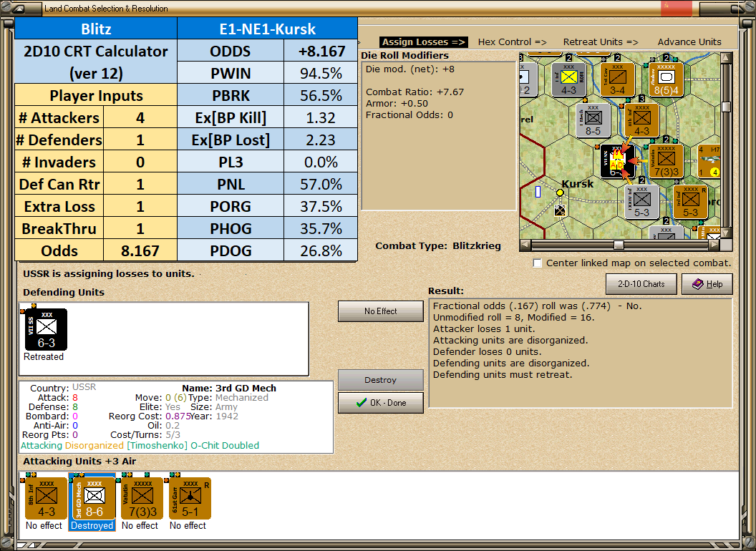Click the No Effect button
Viewport: 756px width, 551px height.
click(380, 311)
